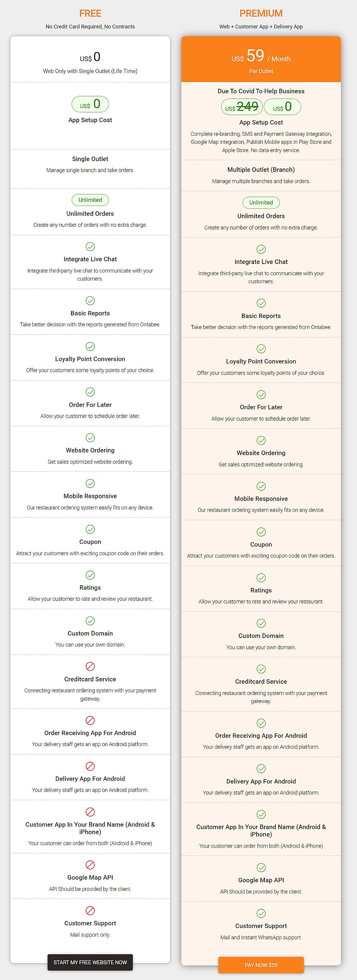Click the crossed-out US$ 249 price badge

click(x=241, y=106)
